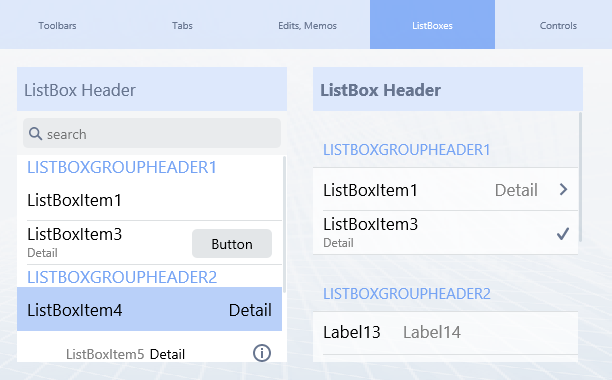Open the Toolbars tab
This screenshot has width=612, height=380.
pyautogui.click(x=57, y=25)
